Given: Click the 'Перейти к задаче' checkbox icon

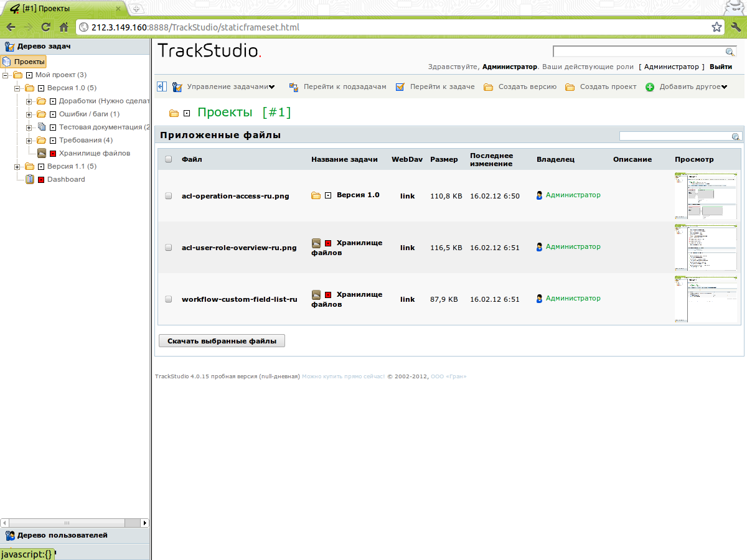Looking at the screenshot, I should (x=400, y=87).
